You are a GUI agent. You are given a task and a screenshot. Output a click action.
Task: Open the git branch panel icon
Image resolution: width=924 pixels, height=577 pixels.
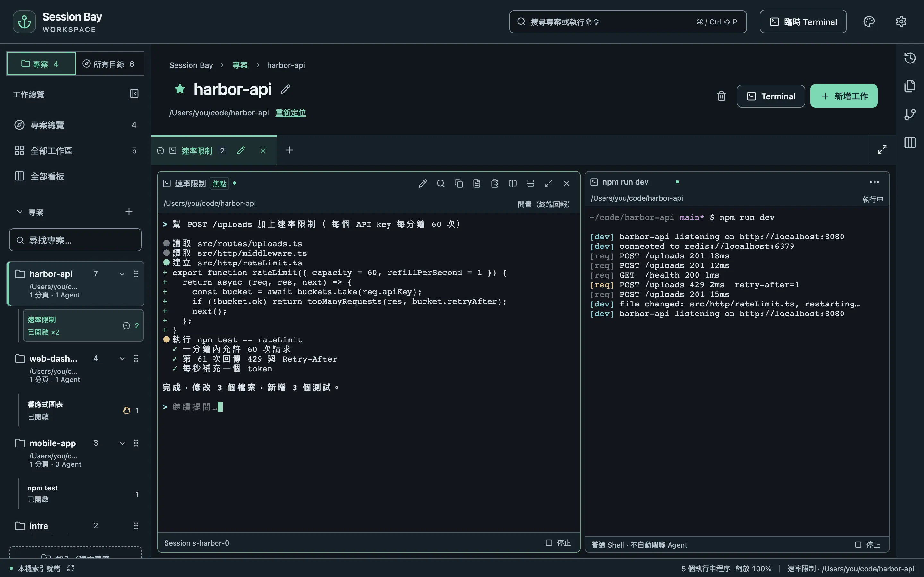click(910, 114)
